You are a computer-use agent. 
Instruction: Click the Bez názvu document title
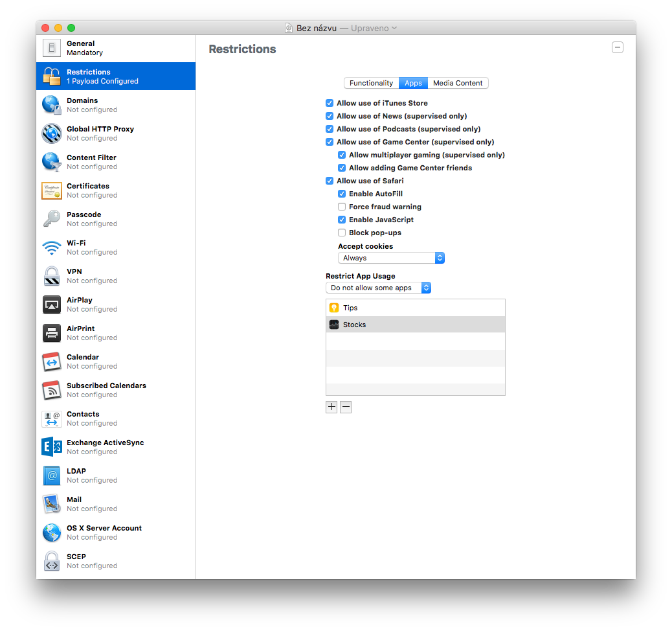317,29
